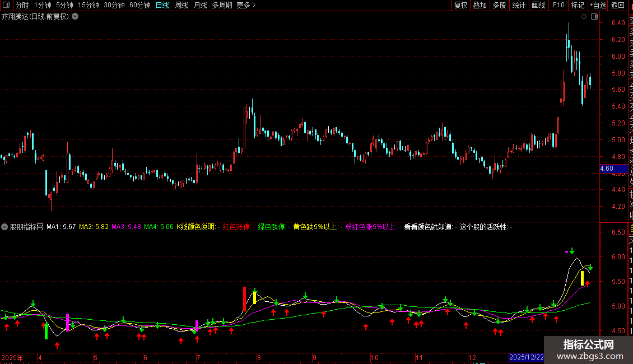Open the 画线 drawing tools
This screenshot has width=633, height=364.
tap(538, 5)
